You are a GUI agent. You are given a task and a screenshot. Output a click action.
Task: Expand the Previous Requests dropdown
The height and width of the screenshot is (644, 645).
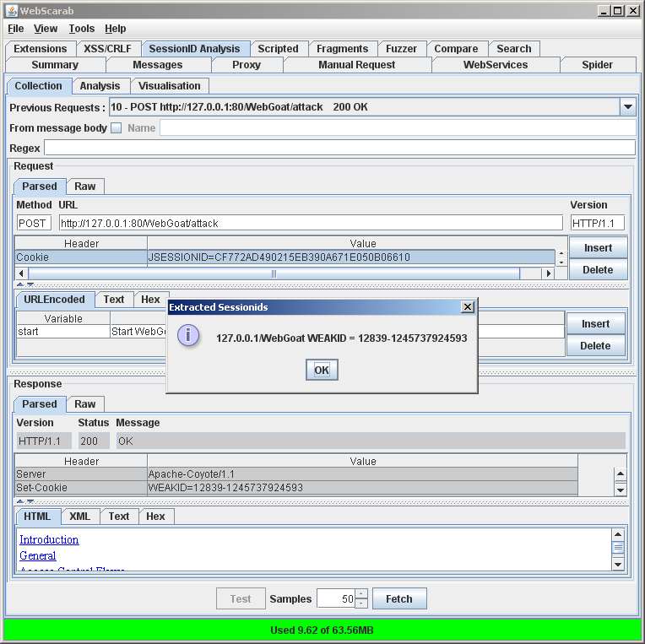[x=627, y=107]
